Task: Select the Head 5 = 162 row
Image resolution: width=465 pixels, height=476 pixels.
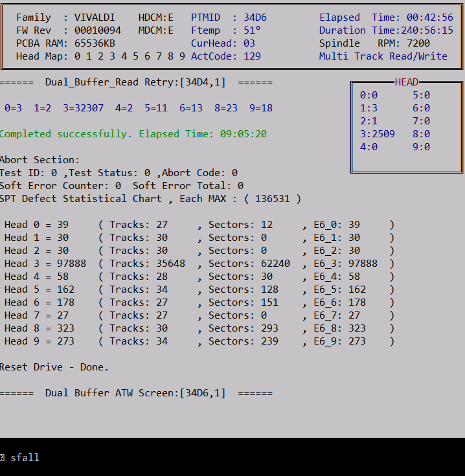Action: pyautogui.click(x=199, y=289)
